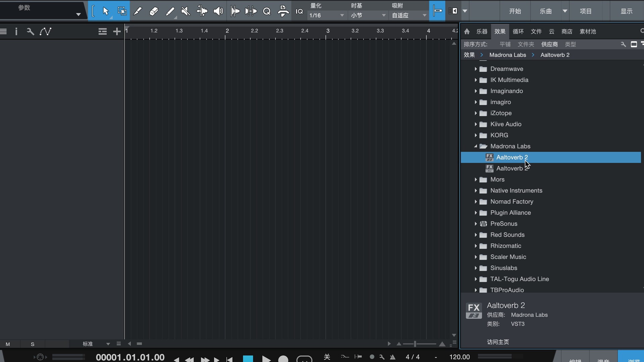Click the Macro toolbar icon
Screen dimensions: 644x362
pos(283,11)
